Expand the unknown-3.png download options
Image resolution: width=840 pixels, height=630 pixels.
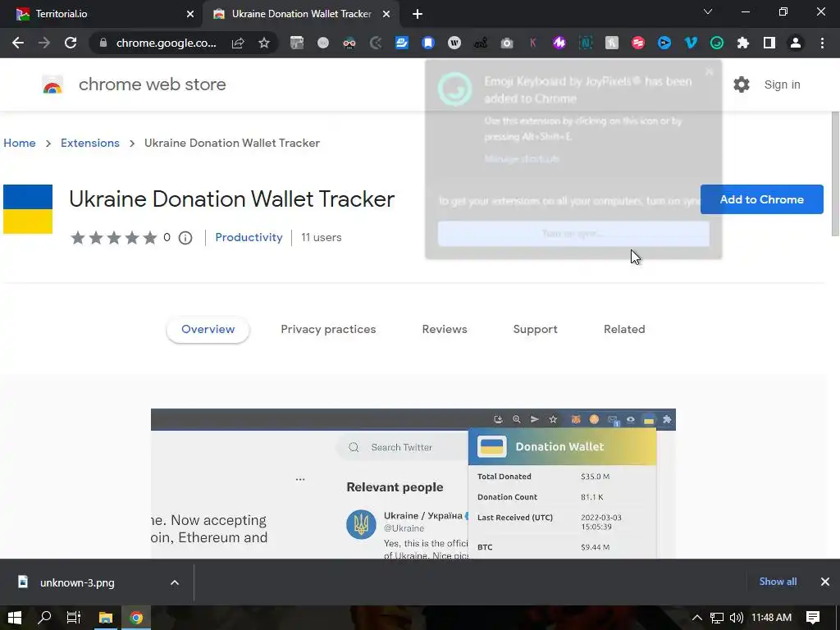click(175, 582)
